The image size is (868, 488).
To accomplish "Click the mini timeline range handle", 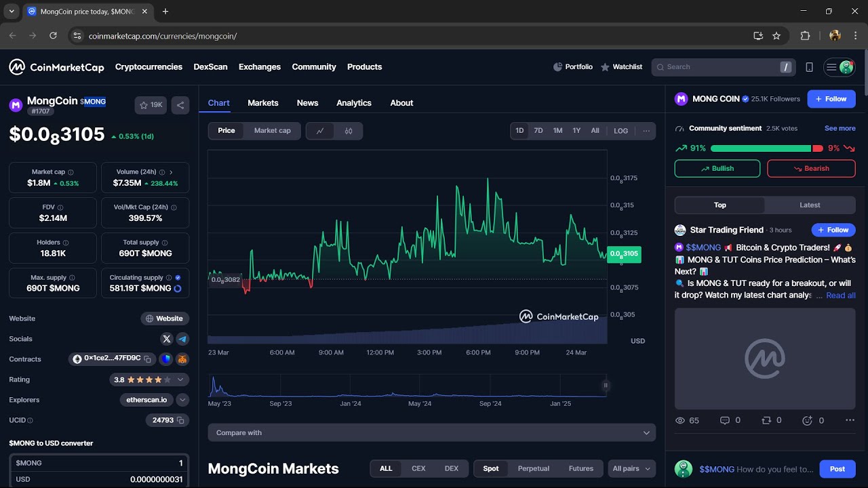I will [606, 386].
